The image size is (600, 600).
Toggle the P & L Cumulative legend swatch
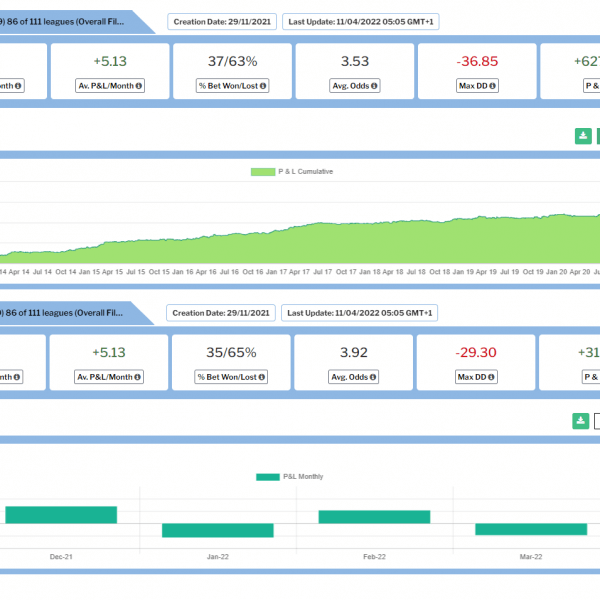263,172
